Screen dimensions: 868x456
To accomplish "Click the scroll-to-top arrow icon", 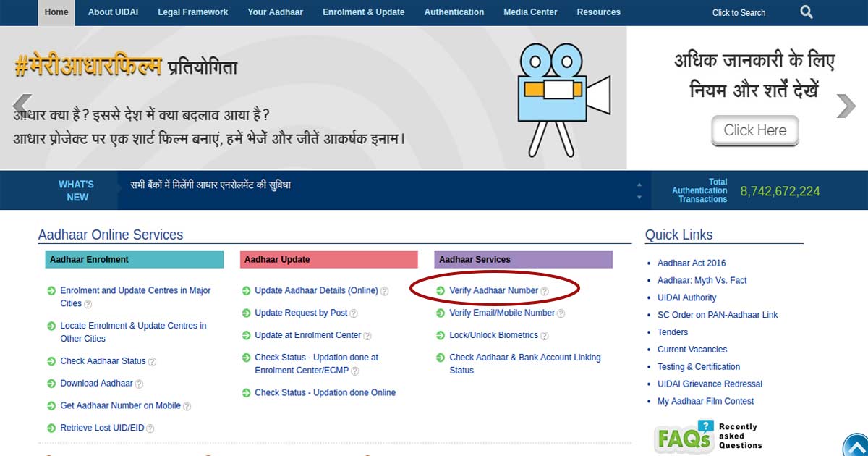I will coord(856,445).
